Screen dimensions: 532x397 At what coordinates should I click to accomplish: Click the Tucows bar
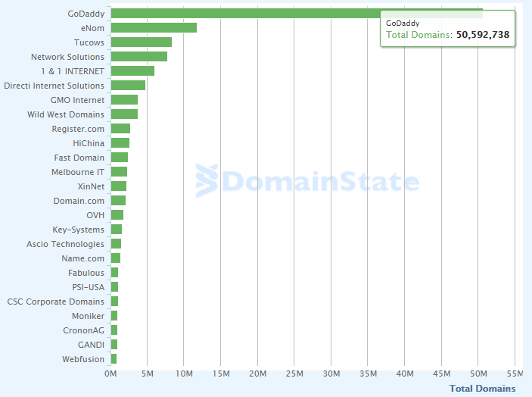coord(142,42)
